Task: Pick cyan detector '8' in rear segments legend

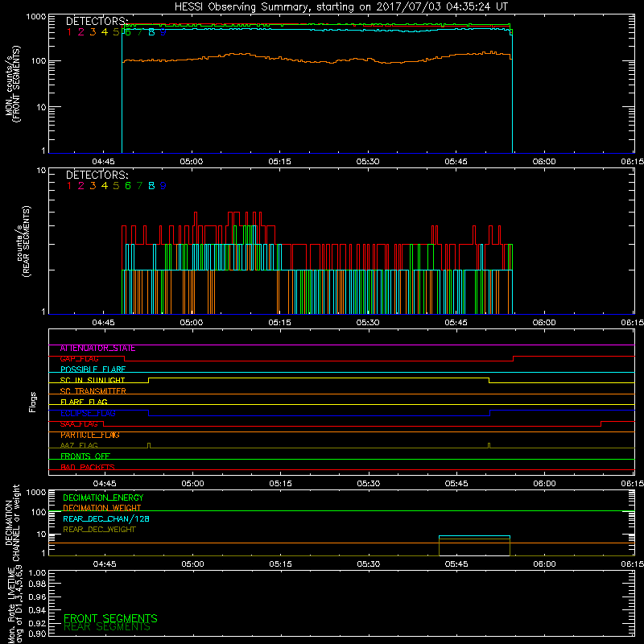Action: click(x=151, y=186)
